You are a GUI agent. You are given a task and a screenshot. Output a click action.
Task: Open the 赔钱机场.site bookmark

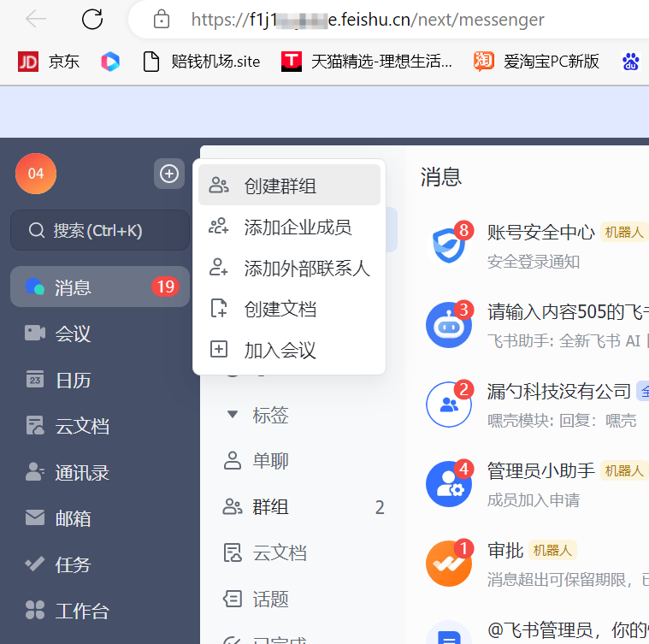click(x=202, y=62)
